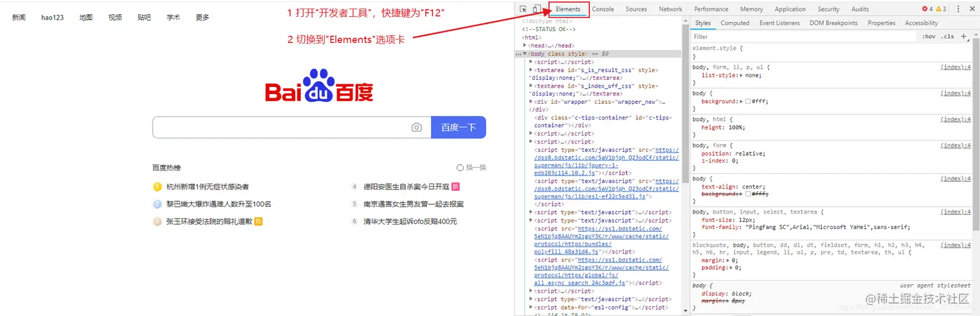The image size is (980, 316).
Task: Collapse the body node
Action: click(525, 54)
